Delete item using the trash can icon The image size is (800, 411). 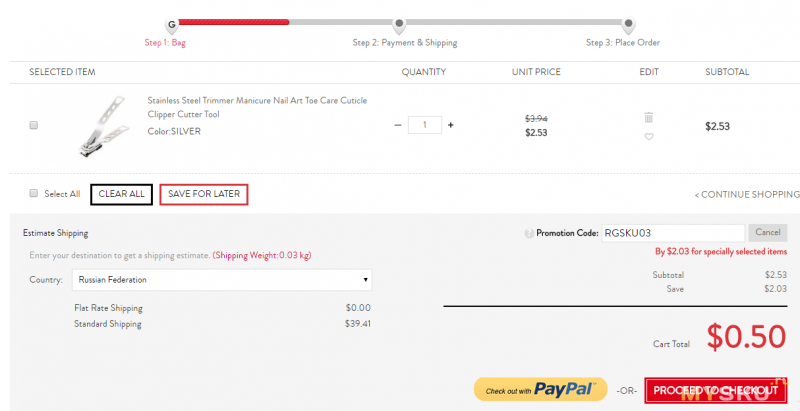pyautogui.click(x=648, y=118)
